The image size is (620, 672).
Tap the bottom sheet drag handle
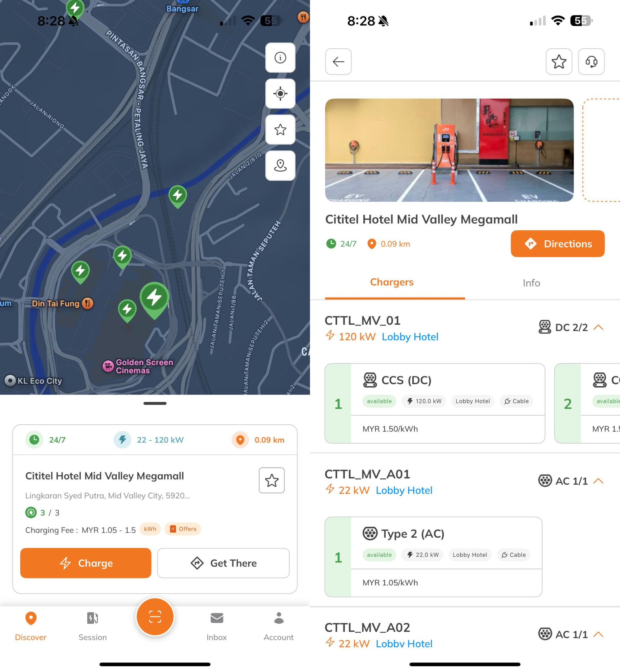155,403
